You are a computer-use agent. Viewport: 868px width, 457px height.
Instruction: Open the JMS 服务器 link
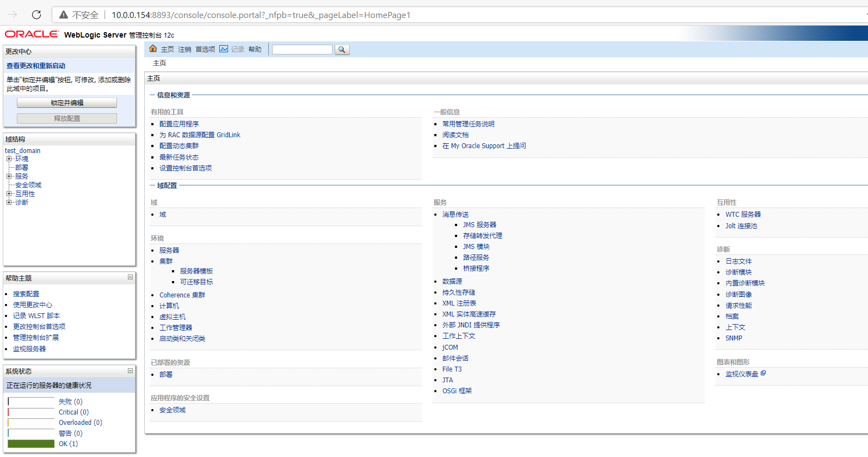(479, 225)
